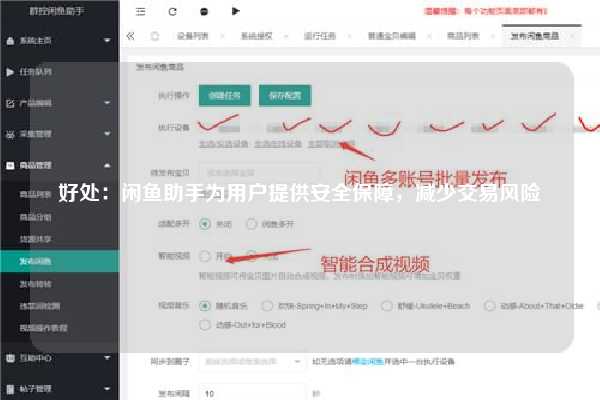This screenshot has height=400, width=600.
Task: Click the lock icon beside 系统主页 in sidebar
Action: click(x=10, y=41)
